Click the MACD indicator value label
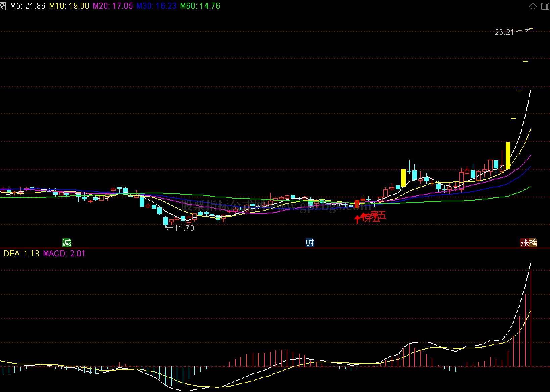Viewport: 550px width, 392px height. coord(64,253)
